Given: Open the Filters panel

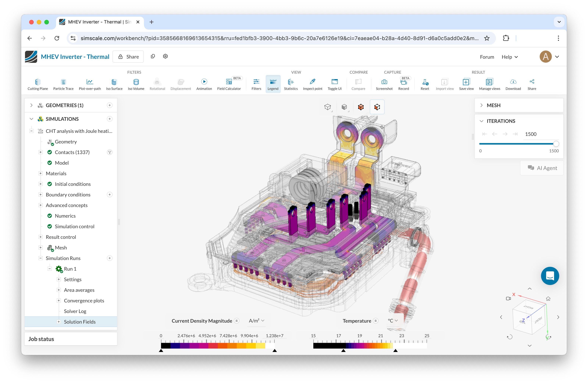Looking at the screenshot, I should 256,84.
